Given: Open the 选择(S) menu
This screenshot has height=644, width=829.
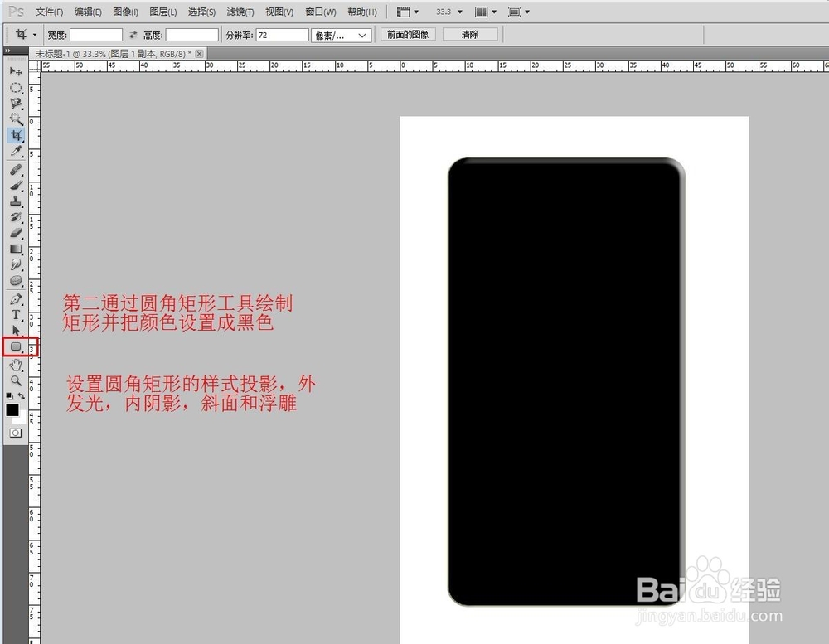Looking at the screenshot, I should tap(201, 12).
